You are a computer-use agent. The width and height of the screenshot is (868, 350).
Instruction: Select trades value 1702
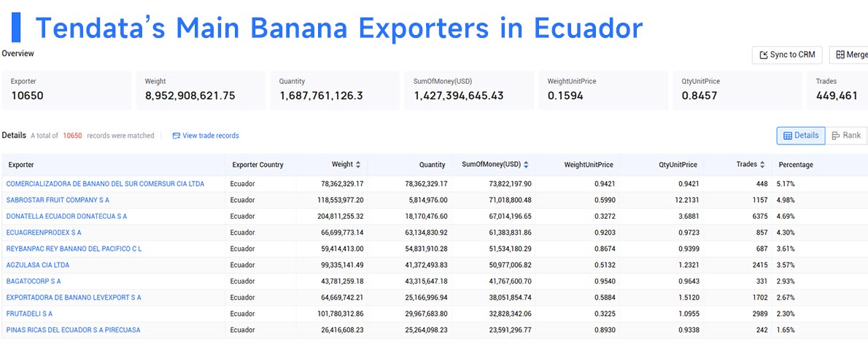(759, 298)
